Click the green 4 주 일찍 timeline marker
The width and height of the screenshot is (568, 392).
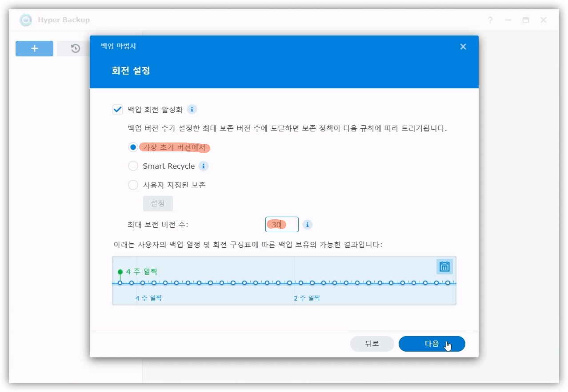tap(120, 272)
